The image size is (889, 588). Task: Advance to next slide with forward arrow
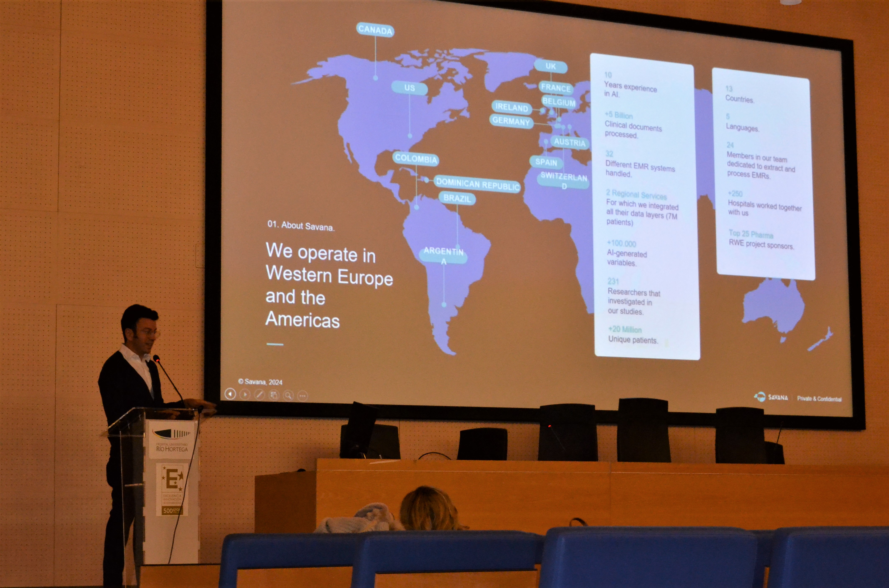(245, 395)
